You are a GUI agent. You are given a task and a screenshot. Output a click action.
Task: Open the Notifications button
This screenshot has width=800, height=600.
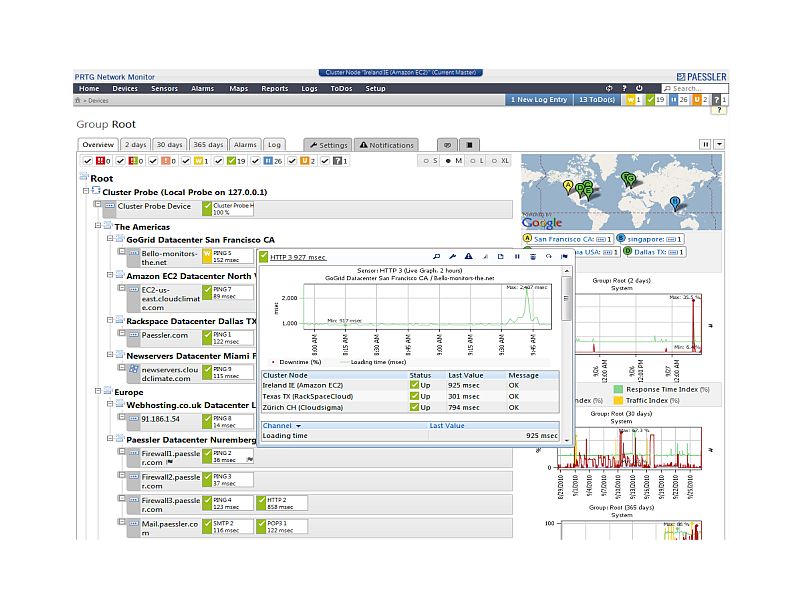pos(386,145)
